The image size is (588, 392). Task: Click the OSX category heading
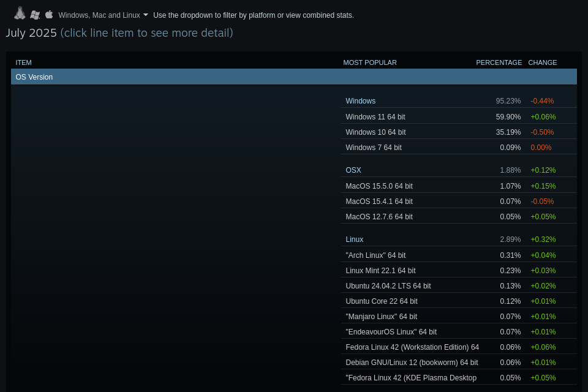pyautogui.click(x=353, y=170)
